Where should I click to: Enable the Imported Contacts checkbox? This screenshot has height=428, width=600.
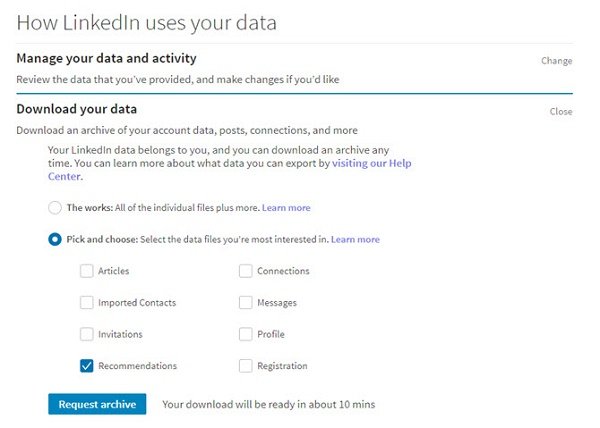pos(87,303)
